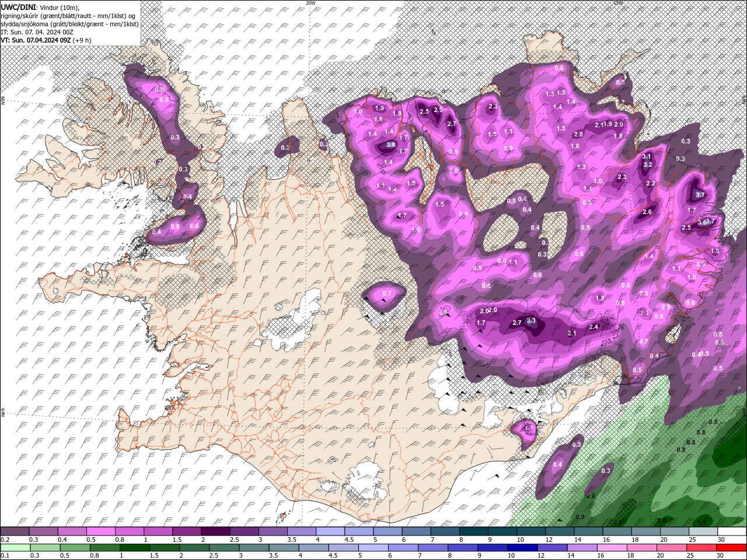Click the 3.8 snowfall maximum value on the map

(x=391, y=145)
